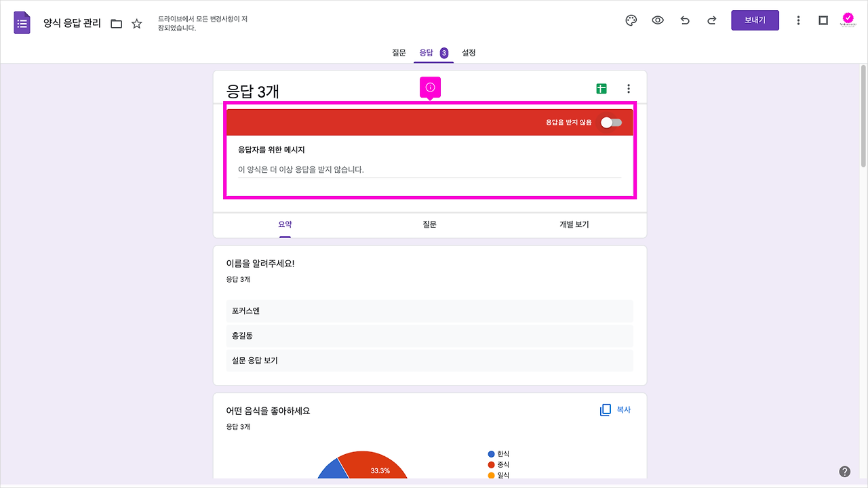
Task: Open the help question mark icon
Action: pos(845,470)
